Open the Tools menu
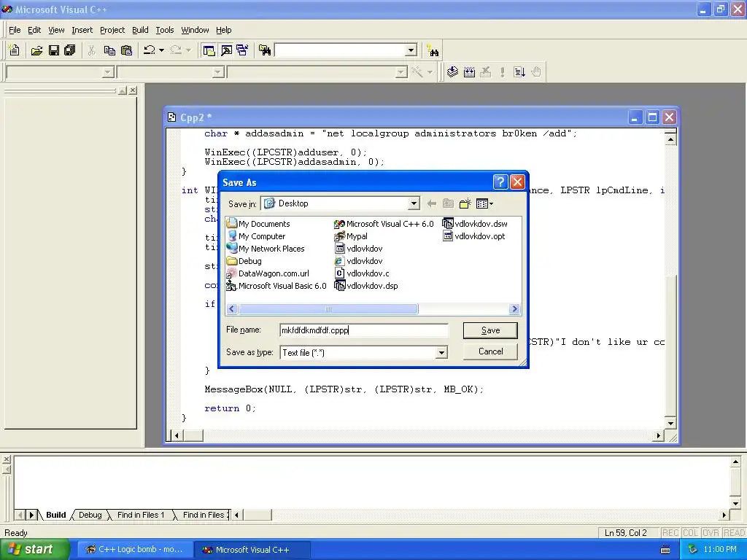The image size is (747, 560). point(165,30)
